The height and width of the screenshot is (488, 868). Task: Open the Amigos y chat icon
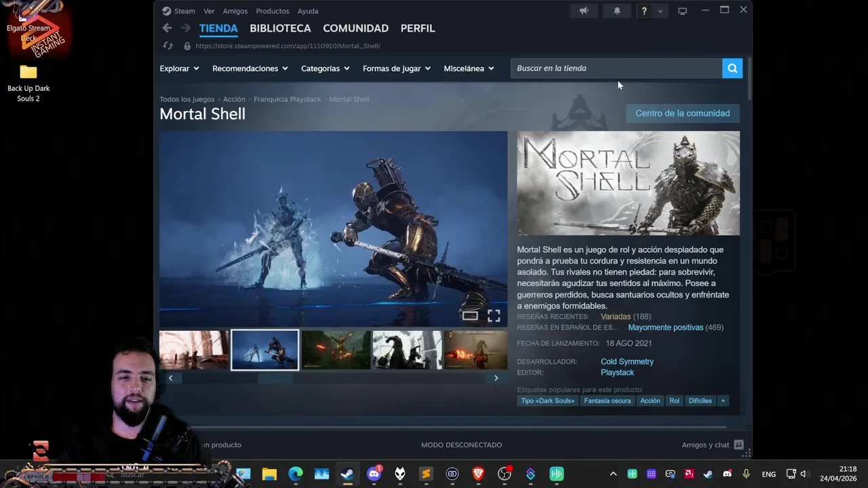[x=739, y=445]
